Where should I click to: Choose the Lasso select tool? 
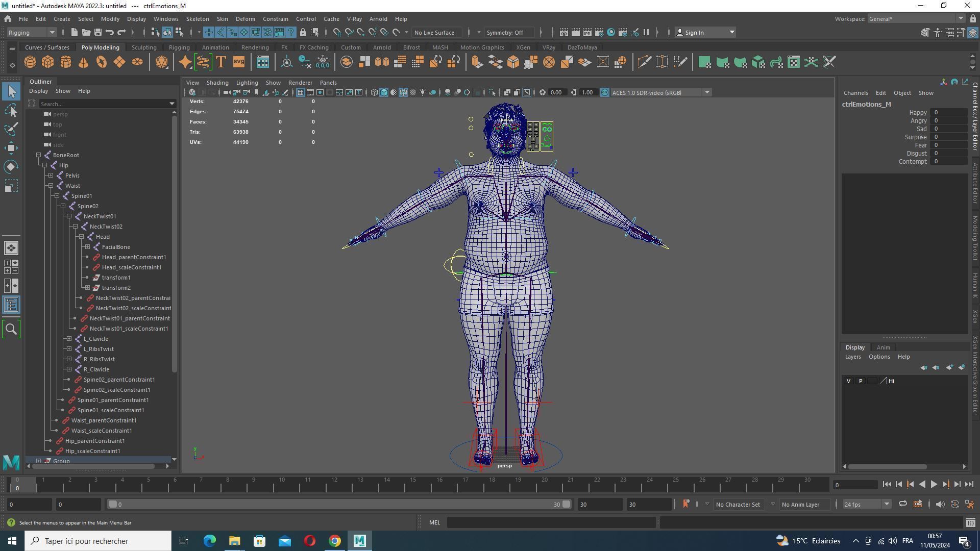(x=11, y=110)
